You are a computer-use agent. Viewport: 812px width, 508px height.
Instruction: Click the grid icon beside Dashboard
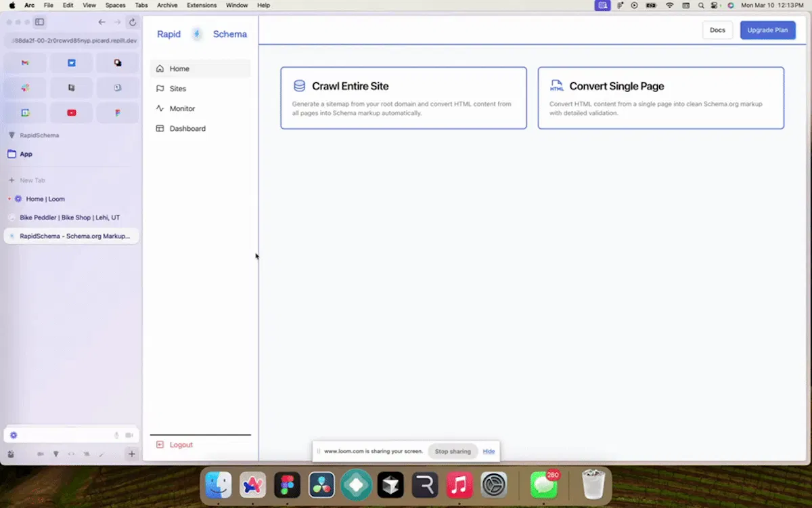pos(160,129)
